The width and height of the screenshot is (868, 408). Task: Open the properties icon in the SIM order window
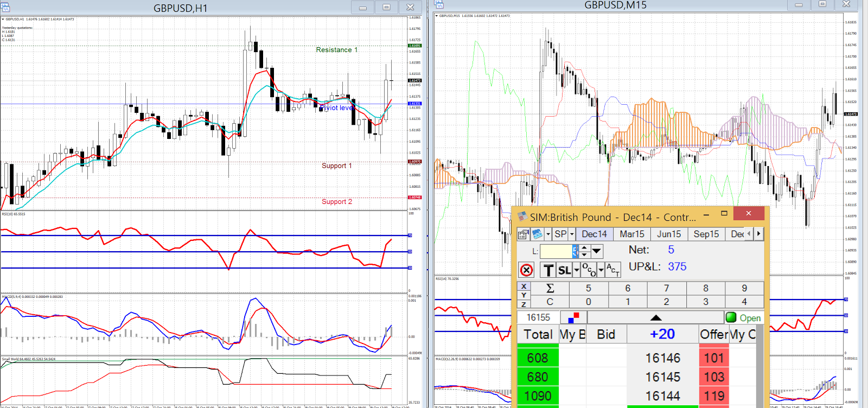click(524, 234)
